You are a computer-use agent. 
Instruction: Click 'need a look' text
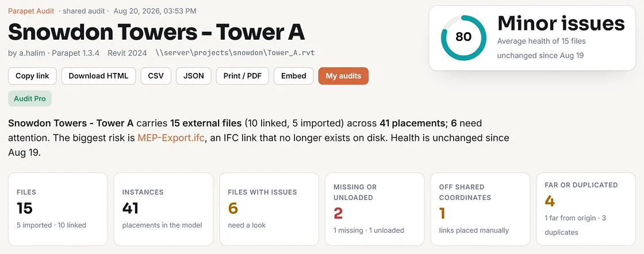[247, 225]
